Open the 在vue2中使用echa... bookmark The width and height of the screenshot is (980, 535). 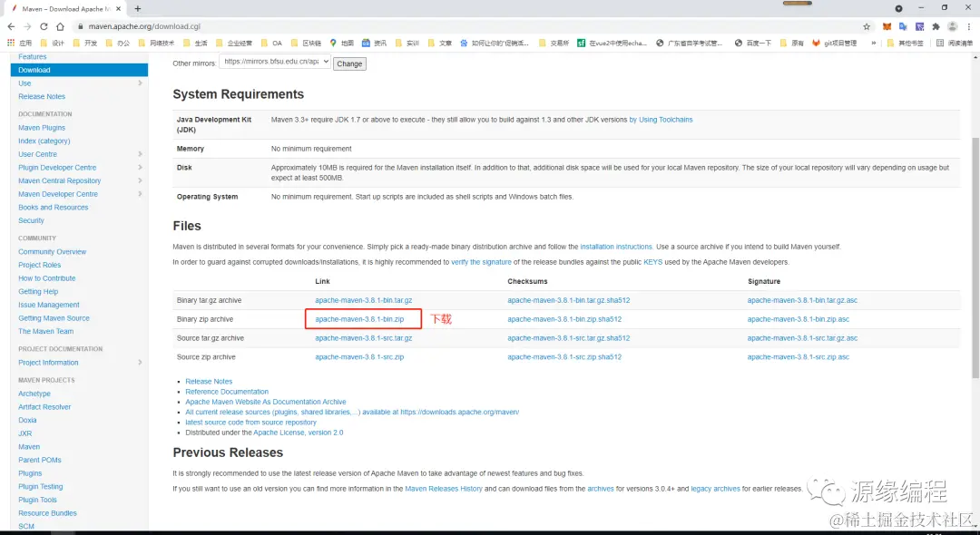click(x=612, y=44)
